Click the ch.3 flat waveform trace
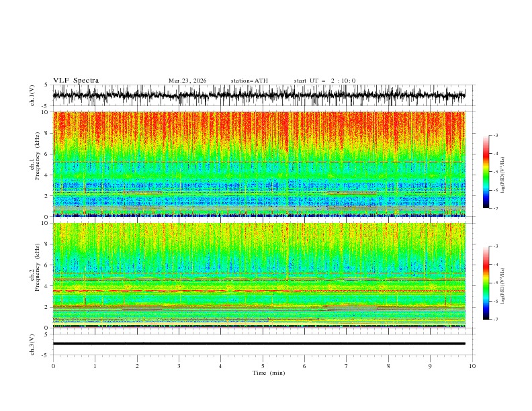532x411 pixels. click(259, 344)
